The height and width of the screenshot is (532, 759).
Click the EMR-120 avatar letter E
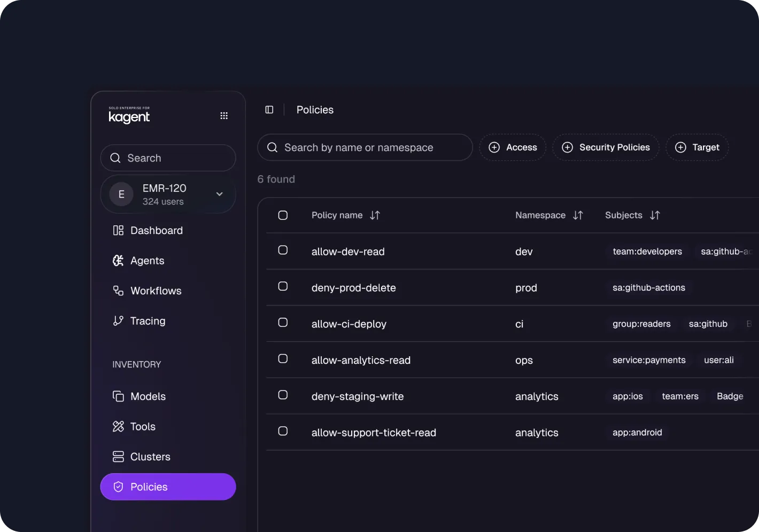121,194
